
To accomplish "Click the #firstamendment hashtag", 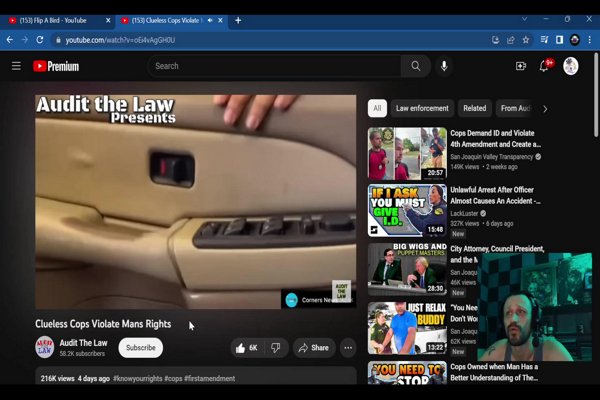I will [x=210, y=379].
